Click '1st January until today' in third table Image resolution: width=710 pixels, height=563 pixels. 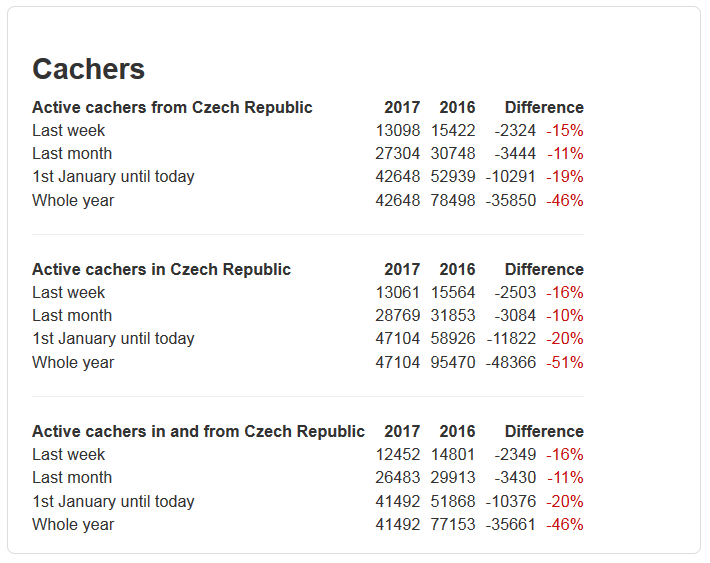point(113,501)
